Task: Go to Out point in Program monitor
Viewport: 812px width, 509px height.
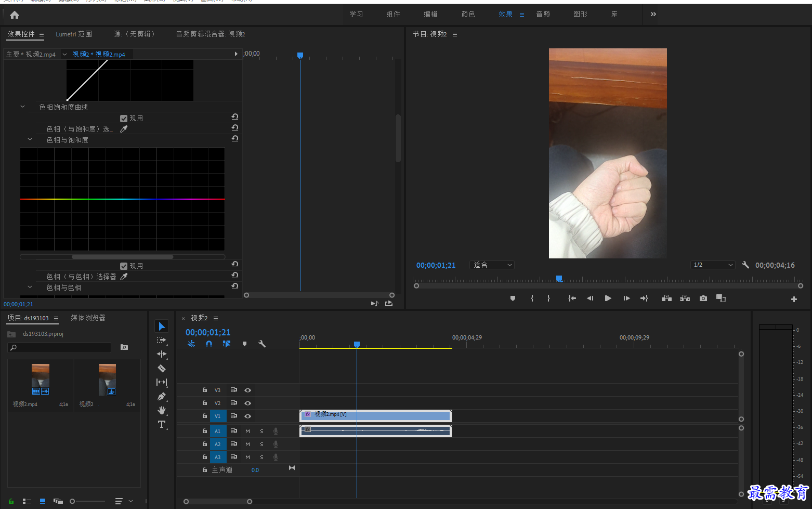Action: pyautogui.click(x=644, y=298)
